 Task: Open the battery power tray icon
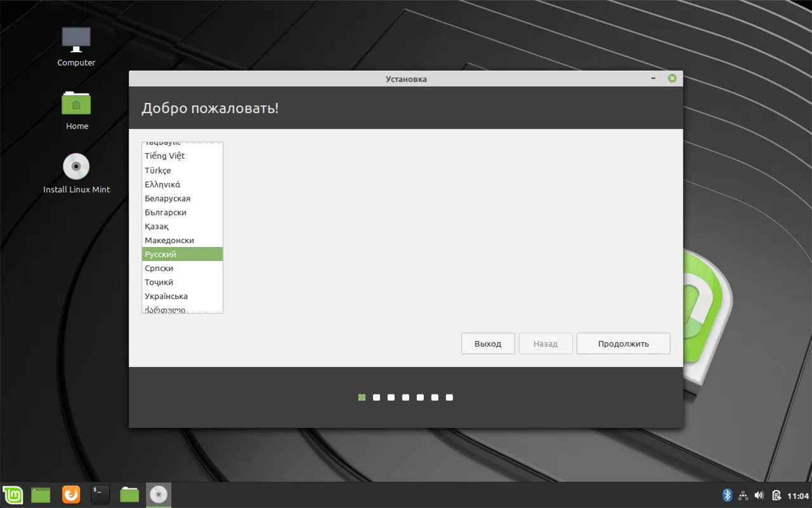pos(776,495)
